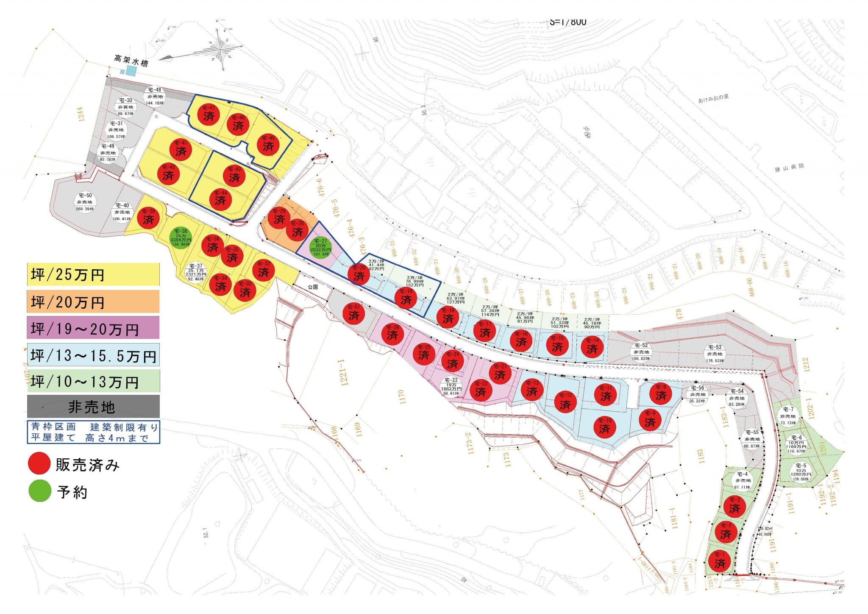Click the gray 非売地 legend bar

[93, 406]
